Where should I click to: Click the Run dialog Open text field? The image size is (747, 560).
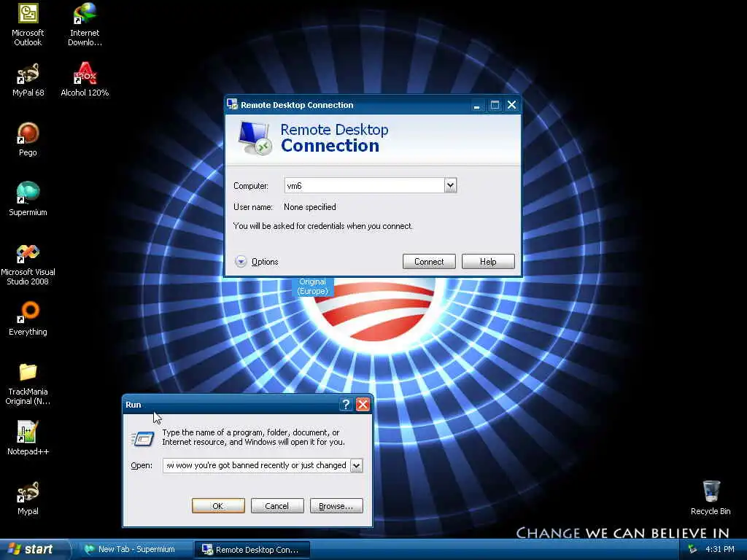[x=257, y=465]
